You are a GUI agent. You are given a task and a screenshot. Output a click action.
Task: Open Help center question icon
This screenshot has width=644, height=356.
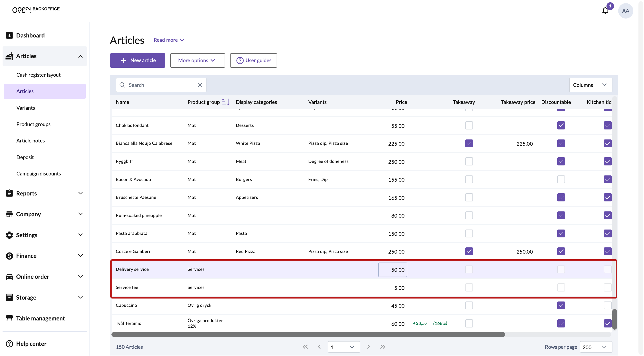[x=9, y=344]
